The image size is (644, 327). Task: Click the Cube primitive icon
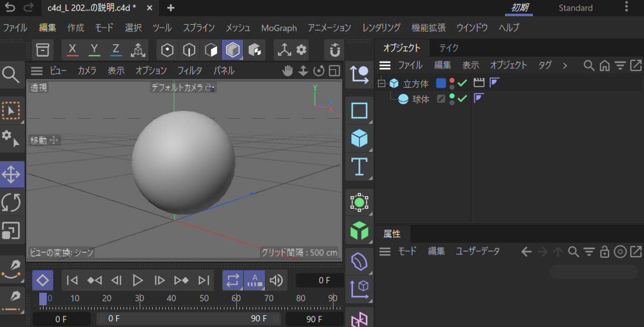(359, 138)
